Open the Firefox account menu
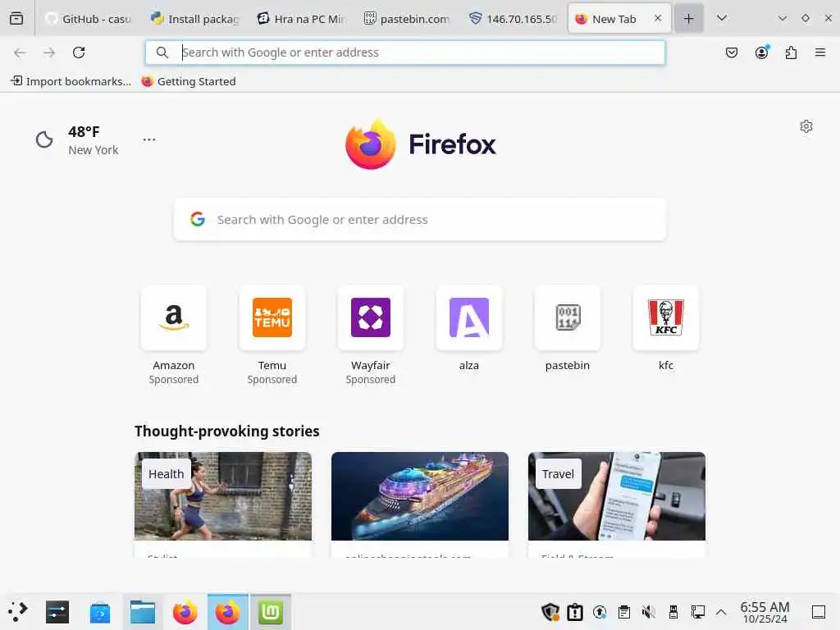Viewport: 840px width, 630px height. point(761,52)
